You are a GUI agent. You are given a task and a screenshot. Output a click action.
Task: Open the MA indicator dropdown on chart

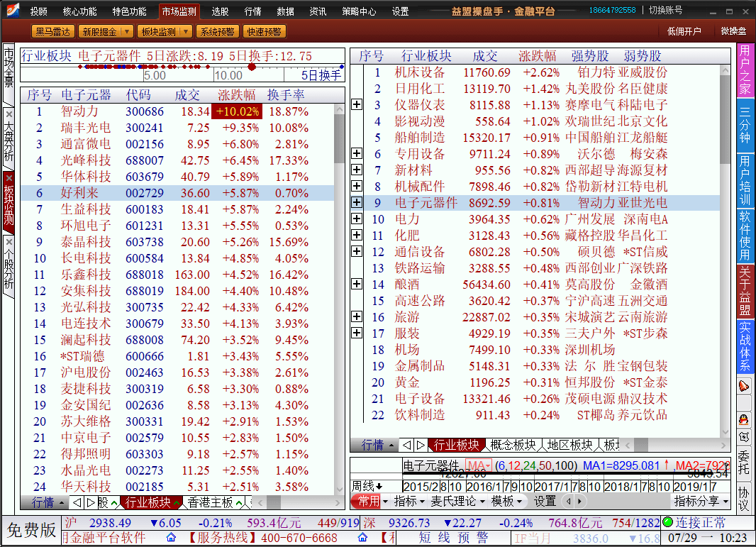pyautogui.click(x=478, y=465)
